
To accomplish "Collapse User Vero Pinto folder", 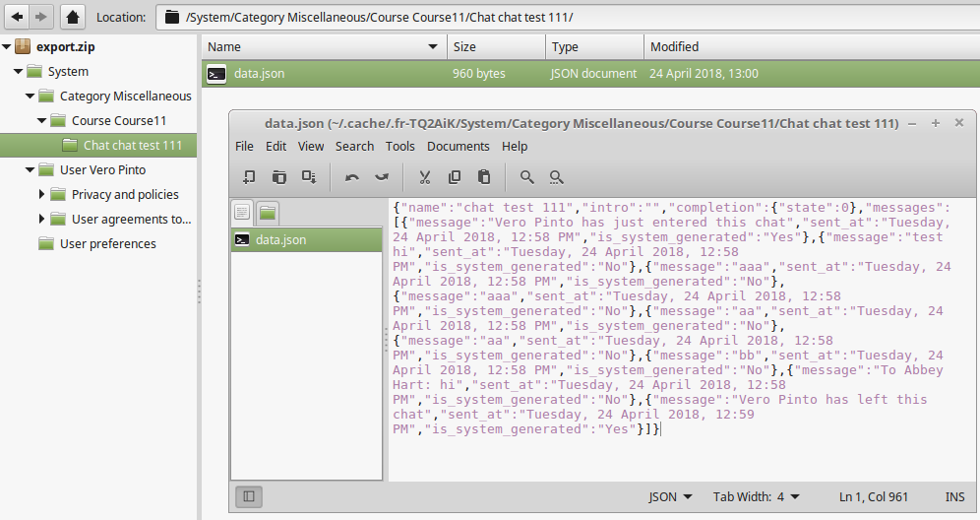I will tap(30, 169).
